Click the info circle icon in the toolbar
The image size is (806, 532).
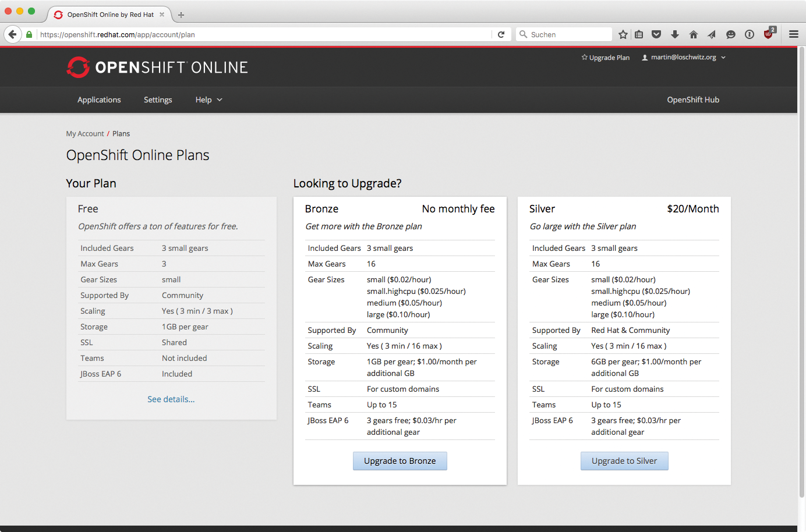pyautogui.click(x=749, y=34)
